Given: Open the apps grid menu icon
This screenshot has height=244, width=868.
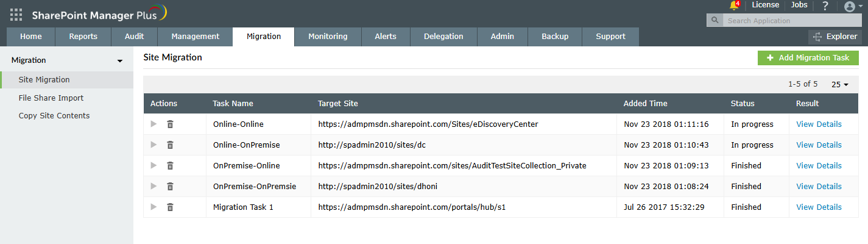Looking at the screenshot, I should coord(16,15).
